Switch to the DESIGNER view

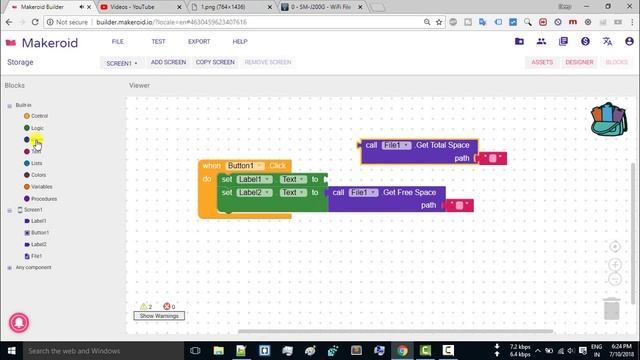click(579, 62)
